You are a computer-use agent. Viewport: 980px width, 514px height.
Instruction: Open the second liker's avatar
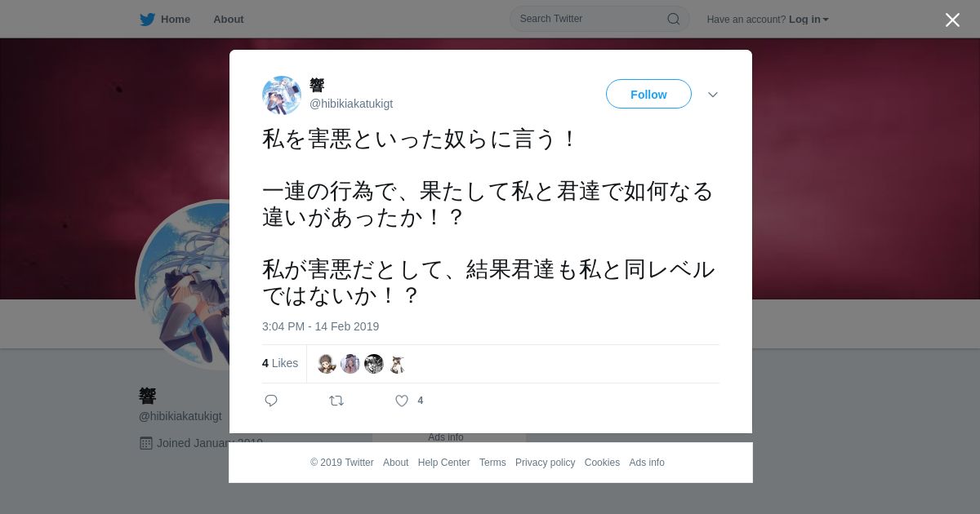point(350,364)
